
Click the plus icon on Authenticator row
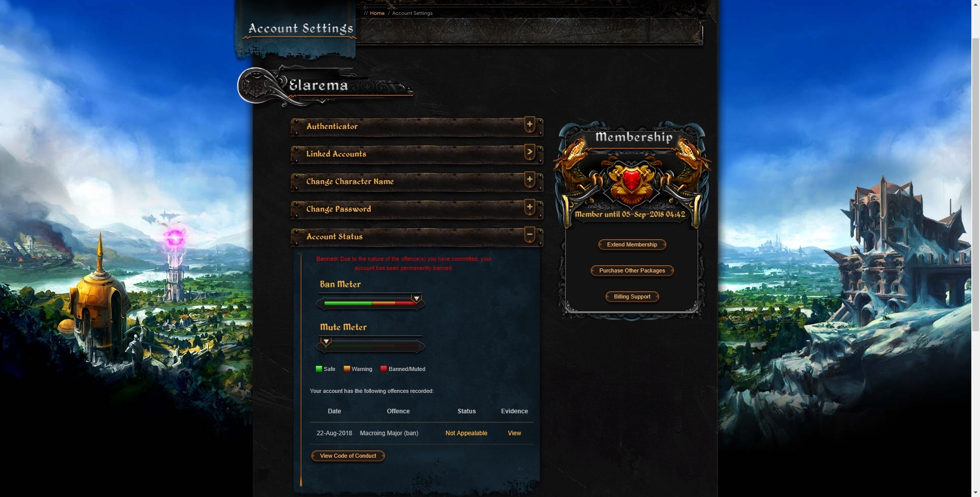pos(530,125)
